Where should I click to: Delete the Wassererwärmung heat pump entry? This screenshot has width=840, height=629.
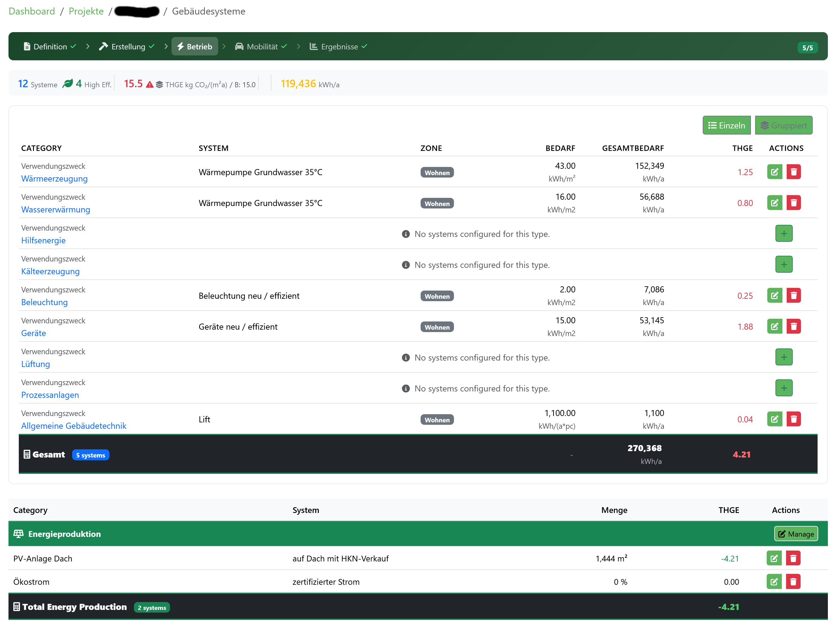pyautogui.click(x=794, y=203)
